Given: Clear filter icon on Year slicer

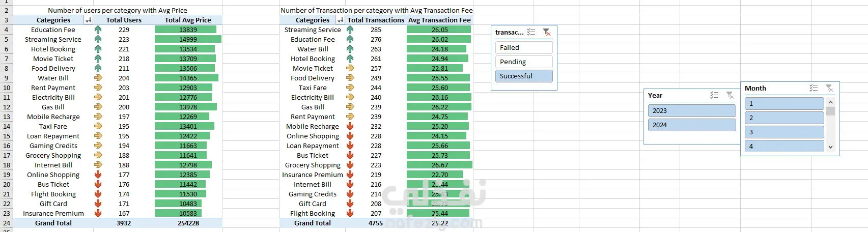Looking at the screenshot, I should pyautogui.click(x=730, y=95).
